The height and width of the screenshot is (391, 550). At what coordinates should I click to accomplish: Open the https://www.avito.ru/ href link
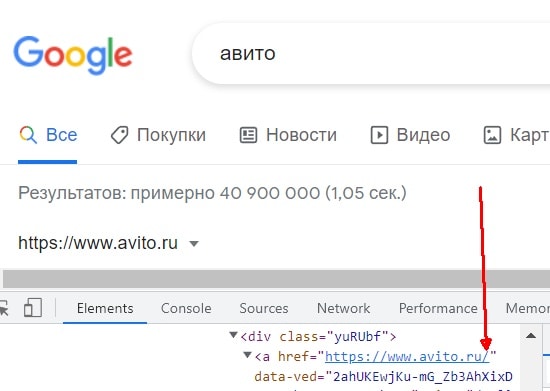tap(407, 357)
